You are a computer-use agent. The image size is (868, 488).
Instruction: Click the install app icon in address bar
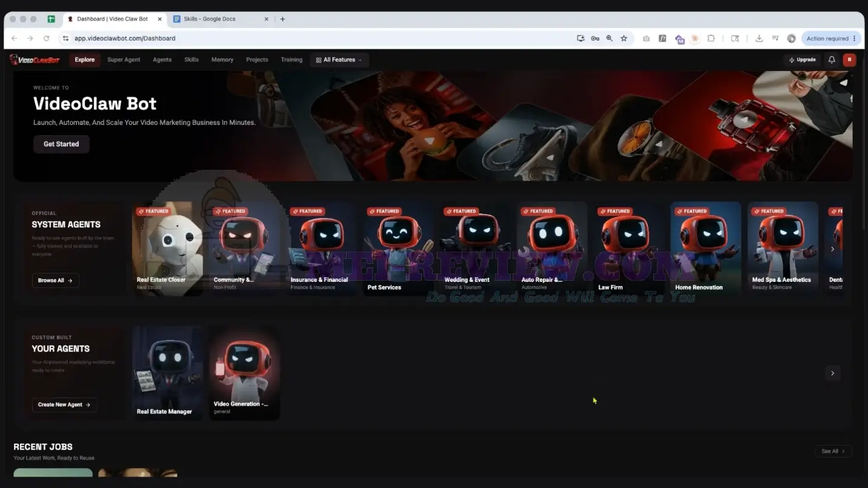(580, 38)
